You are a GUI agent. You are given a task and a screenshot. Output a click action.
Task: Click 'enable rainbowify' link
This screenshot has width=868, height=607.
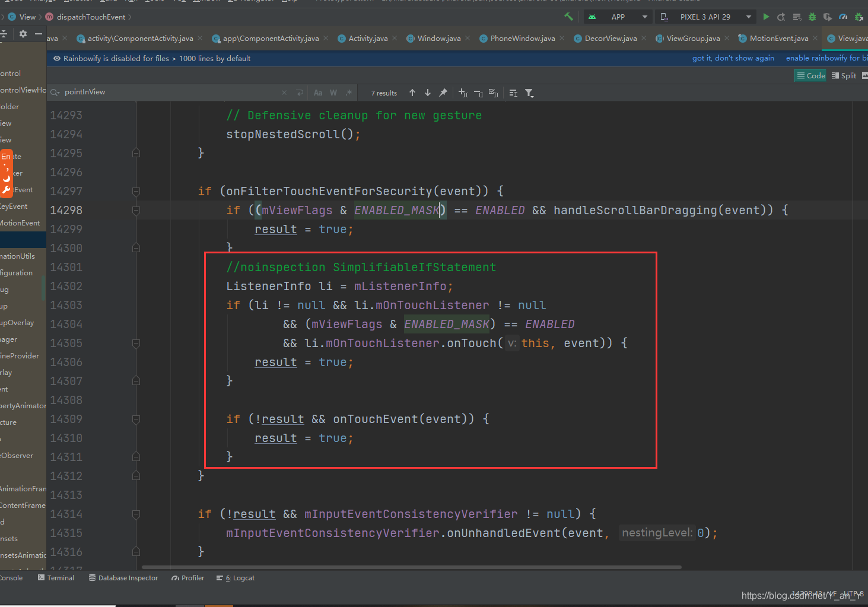[826, 58]
